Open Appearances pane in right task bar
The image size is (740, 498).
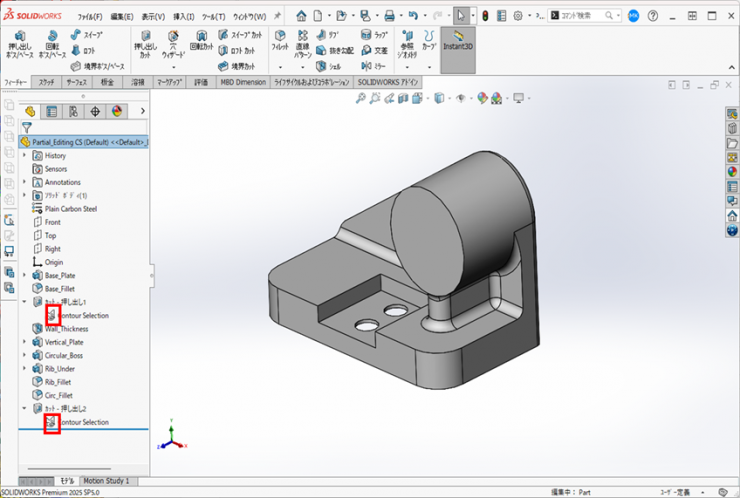pos(732,171)
